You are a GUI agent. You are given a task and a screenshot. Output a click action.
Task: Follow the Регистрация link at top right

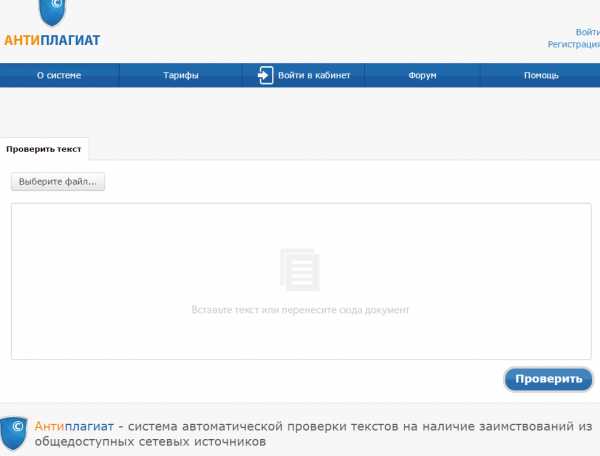pyautogui.click(x=574, y=44)
